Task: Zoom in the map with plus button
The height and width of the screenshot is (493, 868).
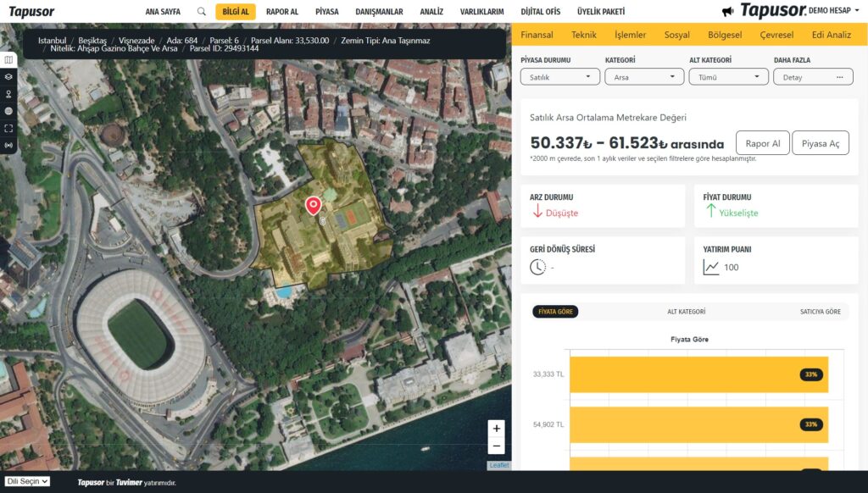Action: (x=497, y=429)
